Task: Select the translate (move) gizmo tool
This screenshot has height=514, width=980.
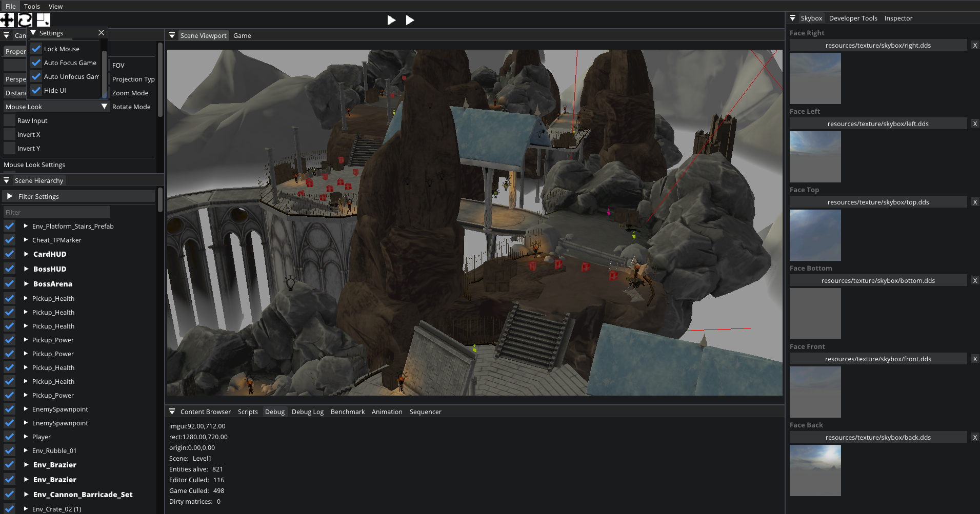Action: click(7, 20)
